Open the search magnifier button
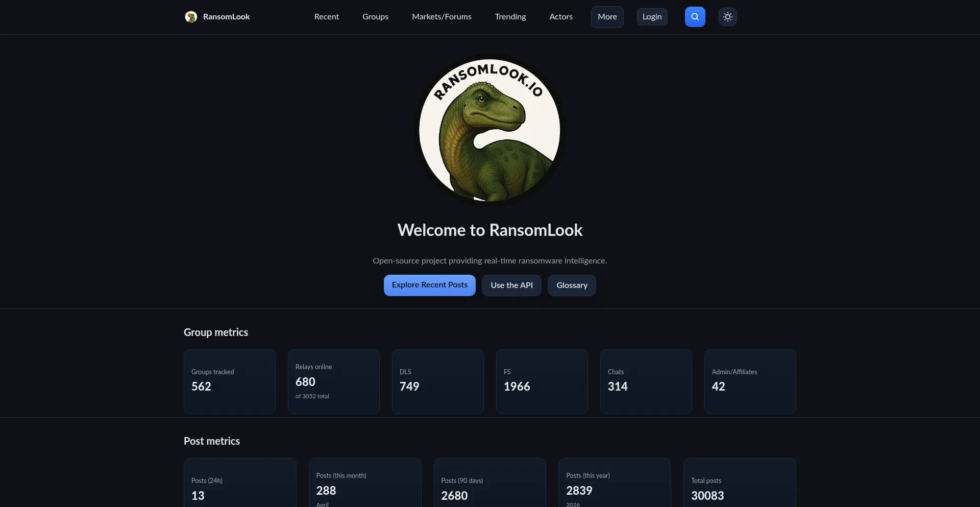 click(695, 17)
